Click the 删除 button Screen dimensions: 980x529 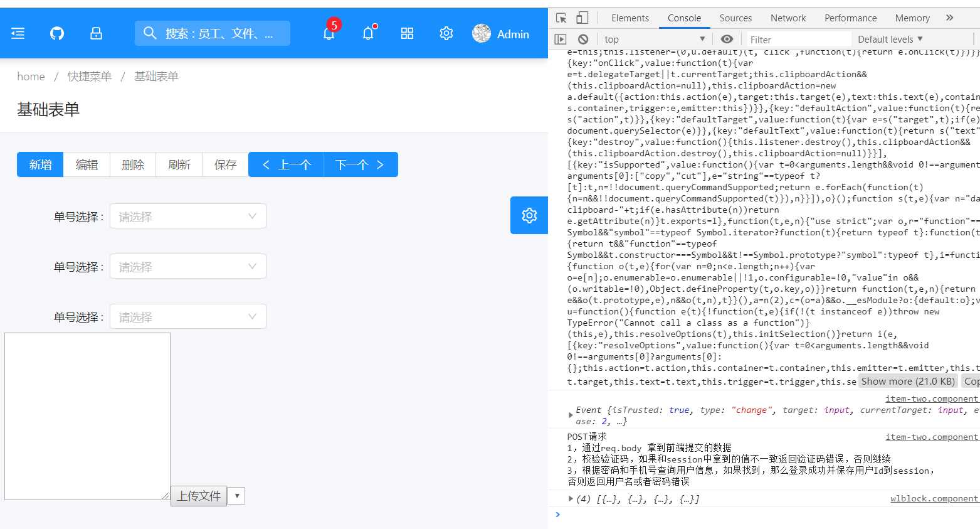point(133,164)
